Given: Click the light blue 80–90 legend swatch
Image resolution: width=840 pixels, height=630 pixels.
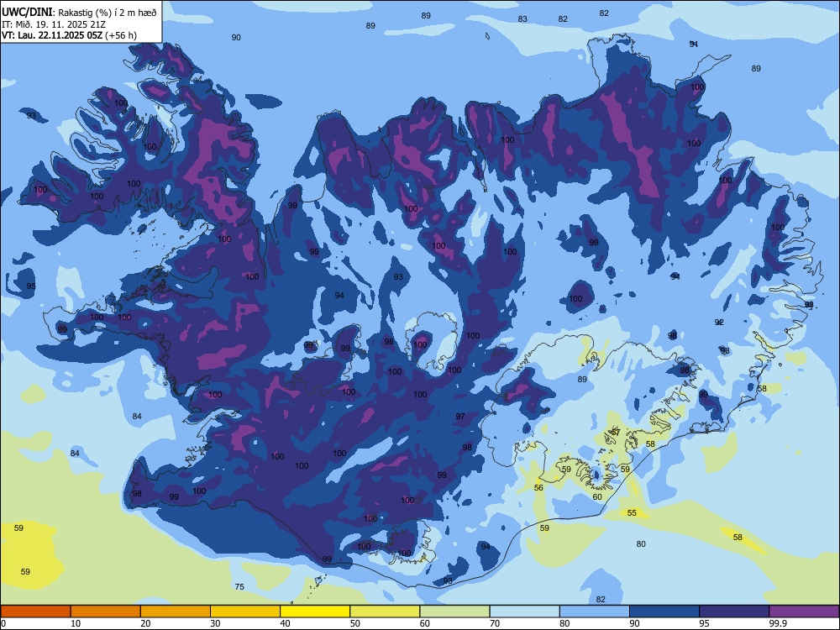Looking at the screenshot, I should (594, 612).
